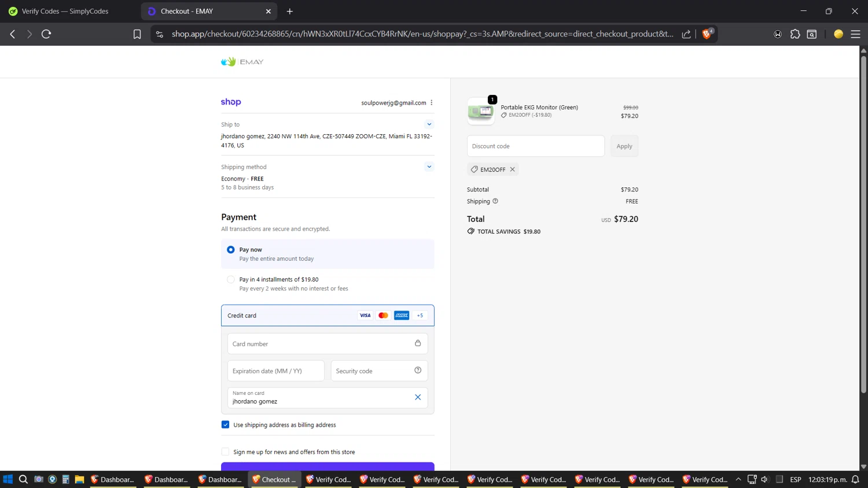Bookmark this page with the bookmark icon

coord(137,34)
